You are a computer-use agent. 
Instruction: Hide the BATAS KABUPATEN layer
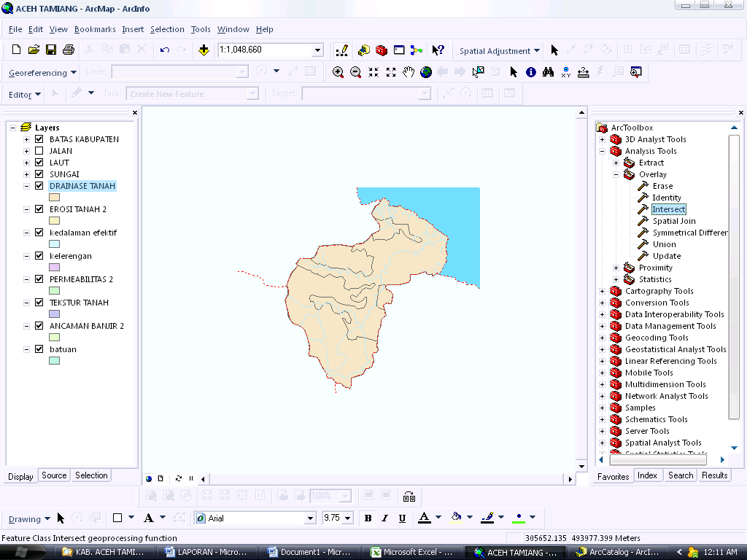point(39,139)
